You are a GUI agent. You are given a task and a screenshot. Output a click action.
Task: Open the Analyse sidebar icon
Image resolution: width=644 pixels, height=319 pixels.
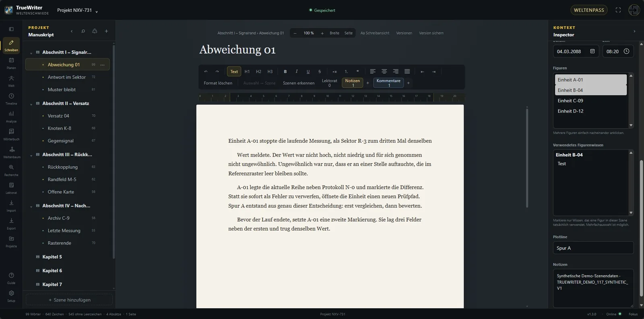click(11, 117)
